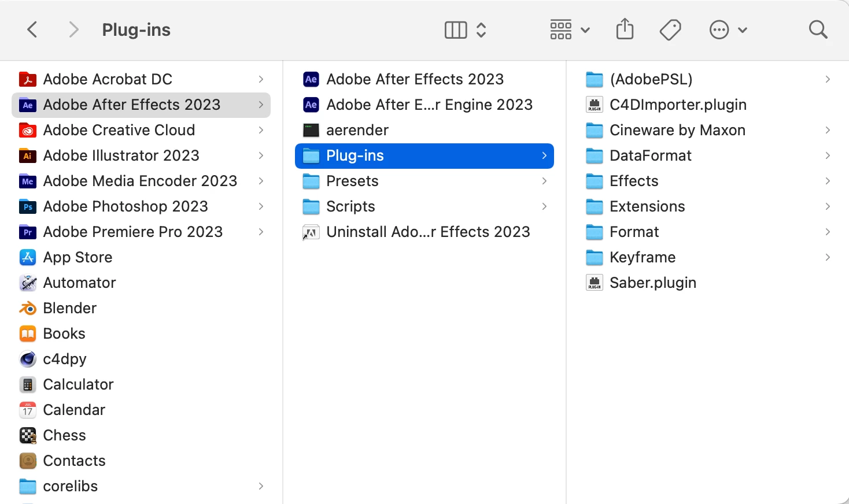Select the corelibs folder name
849x504 pixels.
(71, 486)
